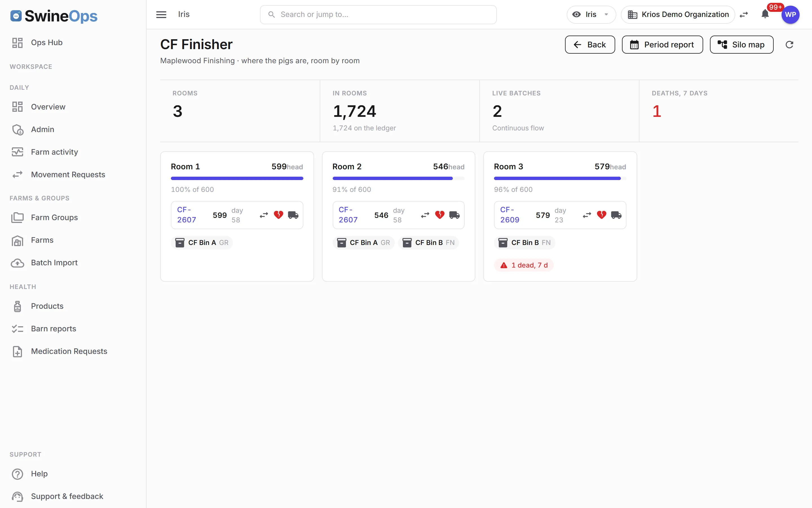Image resolution: width=812 pixels, height=508 pixels.
Task: Open Ops Hub in sidebar
Action: 73,43
